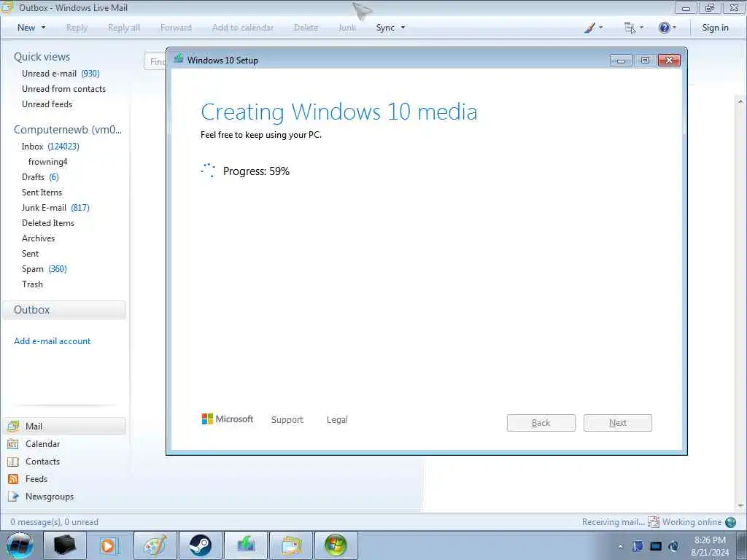This screenshot has width=747, height=560.
Task: Click the Back button in Setup
Action: [541, 423]
